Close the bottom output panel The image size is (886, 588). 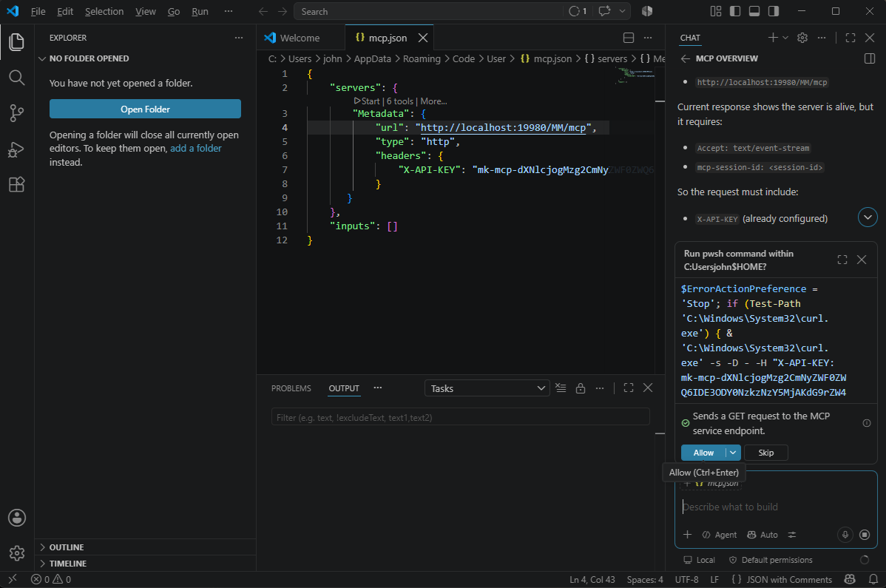pyautogui.click(x=648, y=388)
